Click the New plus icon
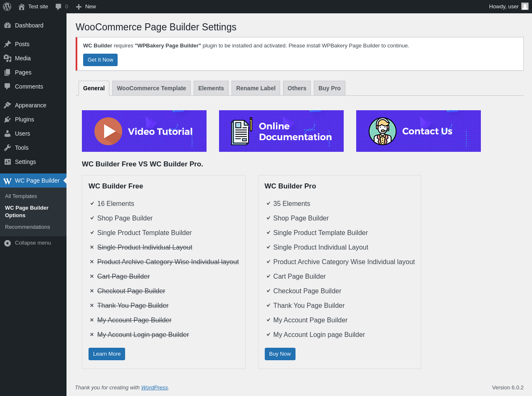The image size is (532, 396). click(x=79, y=7)
